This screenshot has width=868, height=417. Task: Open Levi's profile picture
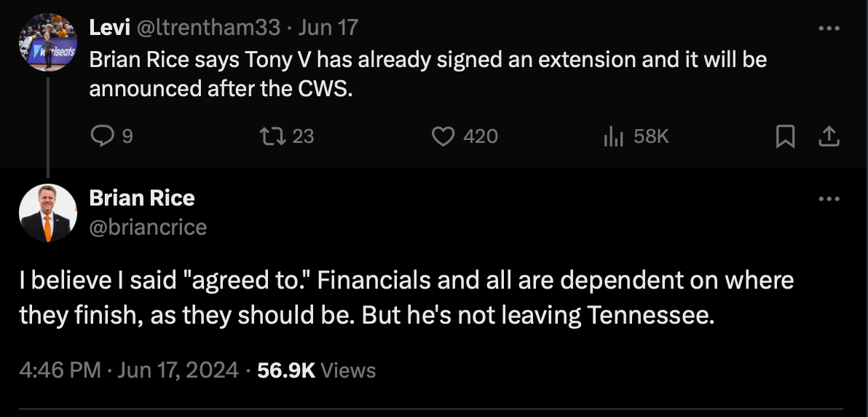tap(48, 42)
